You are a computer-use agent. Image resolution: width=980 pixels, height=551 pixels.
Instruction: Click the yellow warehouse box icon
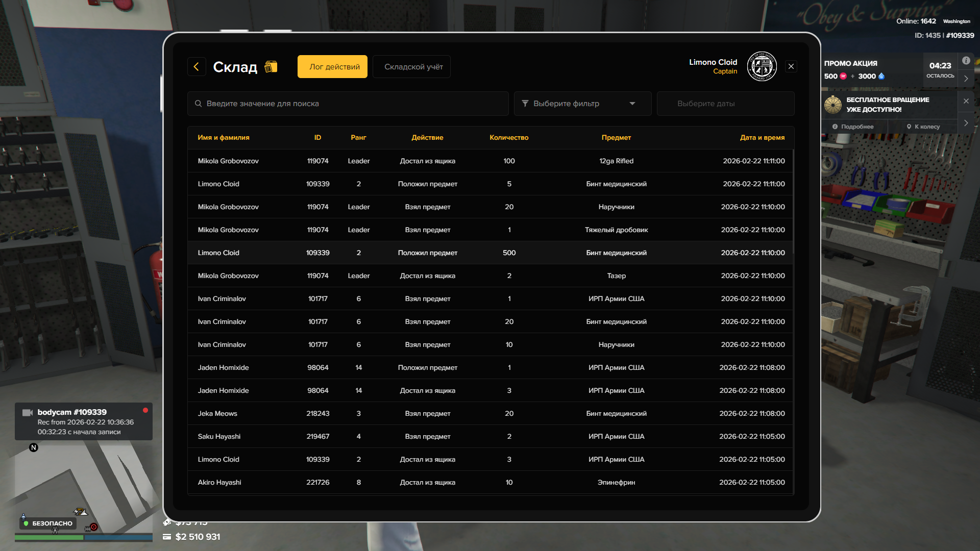click(x=271, y=67)
